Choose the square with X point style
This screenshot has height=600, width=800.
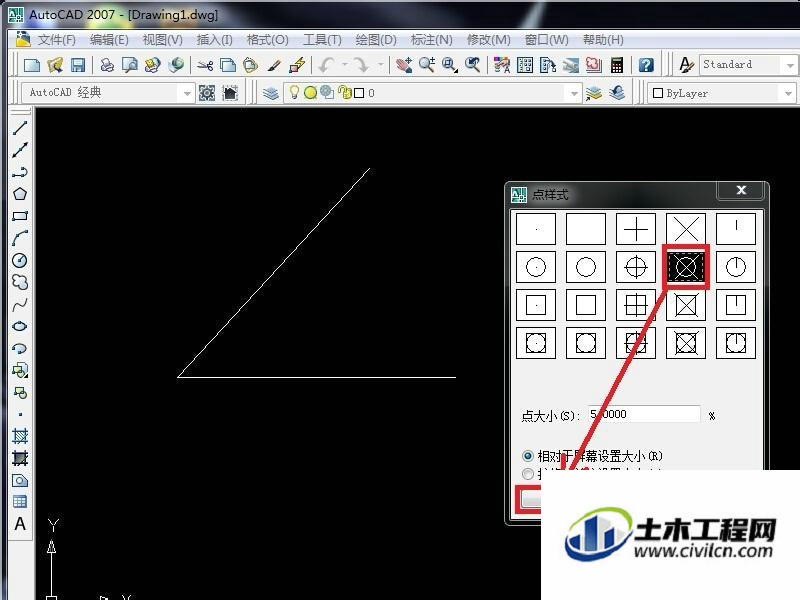click(686, 305)
